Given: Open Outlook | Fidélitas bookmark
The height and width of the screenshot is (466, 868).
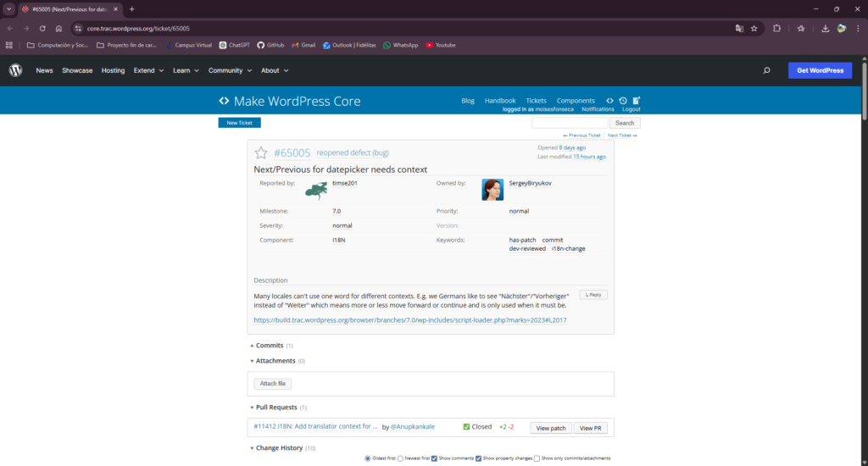Looking at the screenshot, I should 349,46.
